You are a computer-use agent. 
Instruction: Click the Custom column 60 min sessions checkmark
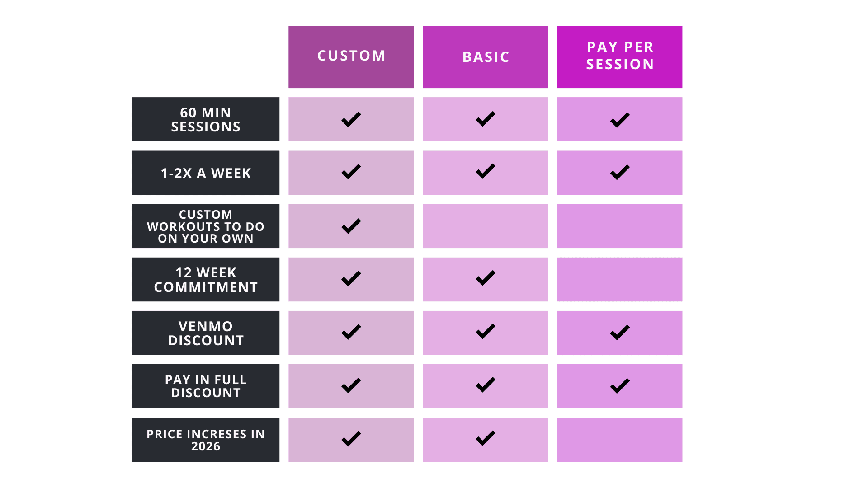[x=351, y=119]
